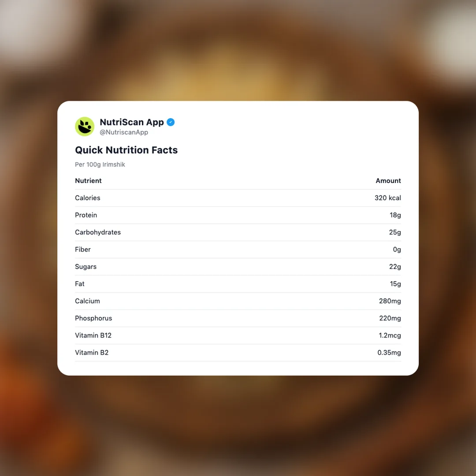Viewport: 476px width, 476px height.
Task: Open the NutriScan App profile name
Action: (x=131, y=122)
